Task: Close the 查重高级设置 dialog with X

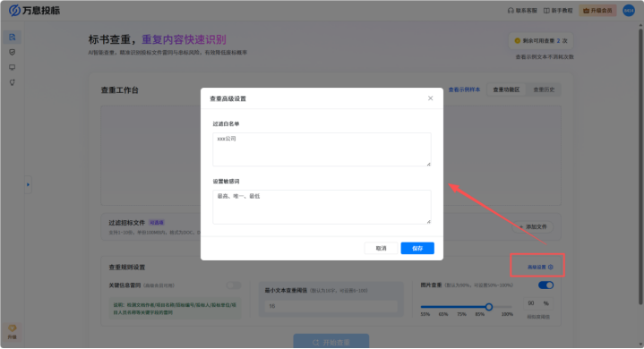Action: coord(430,98)
